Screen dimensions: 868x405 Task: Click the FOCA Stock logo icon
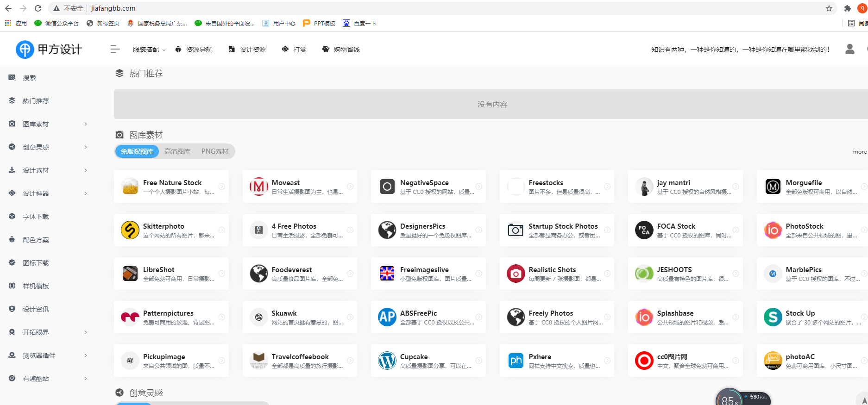644,230
